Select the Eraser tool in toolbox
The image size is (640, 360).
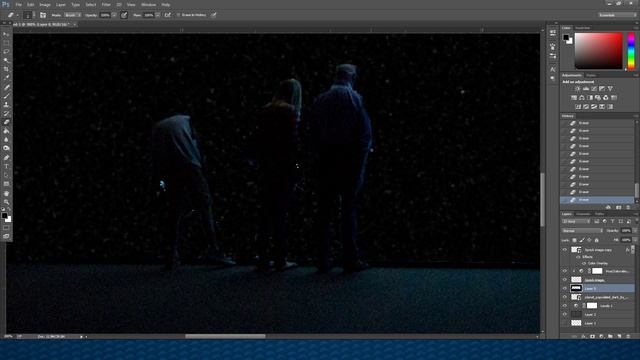click(6, 122)
